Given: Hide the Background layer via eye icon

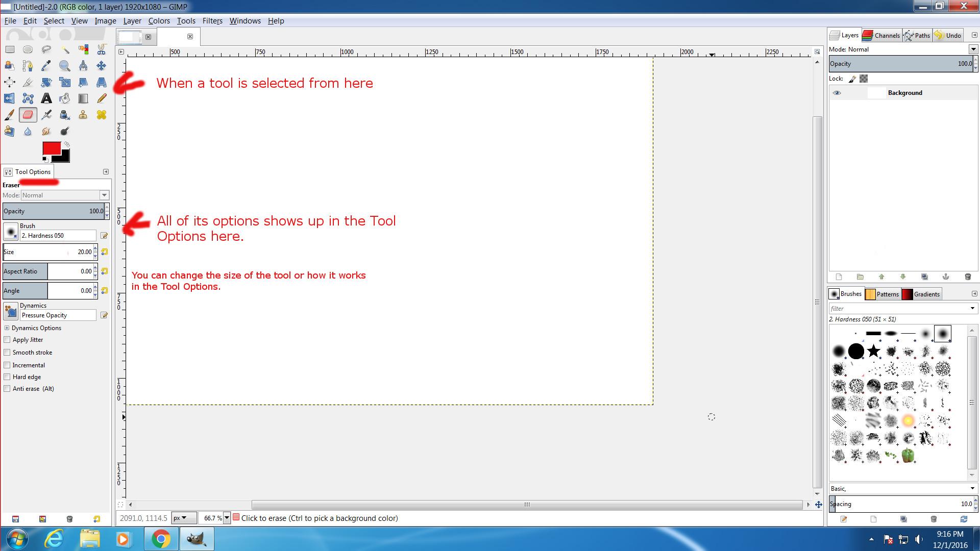Looking at the screenshot, I should (837, 93).
